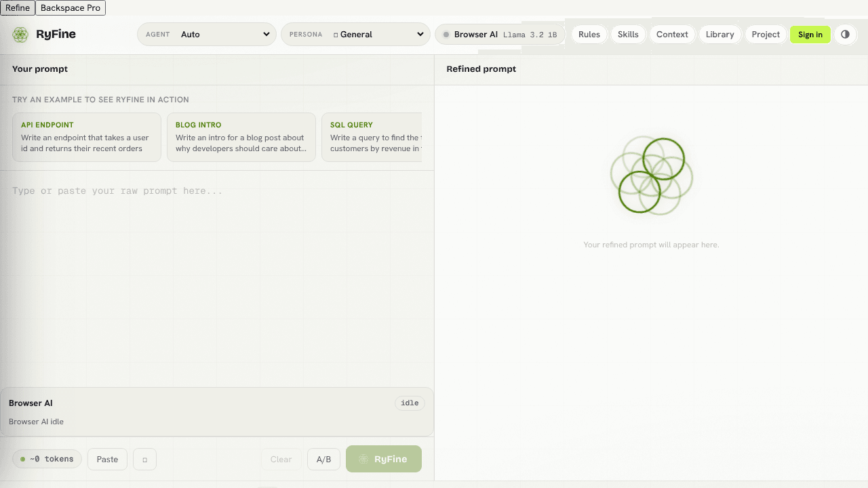Open the Agent Auto dropdown
Image resolution: width=868 pixels, height=488 pixels.
point(207,35)
